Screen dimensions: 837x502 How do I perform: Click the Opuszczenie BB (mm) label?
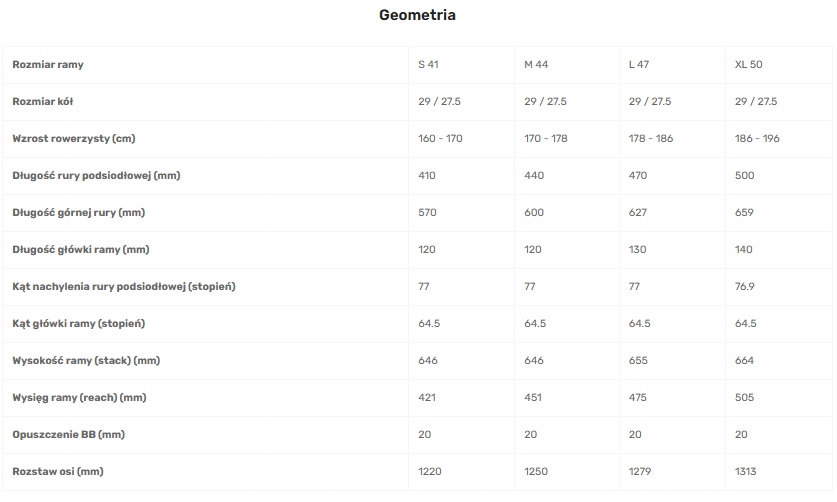pyautogui.click(x=68, y=435)
